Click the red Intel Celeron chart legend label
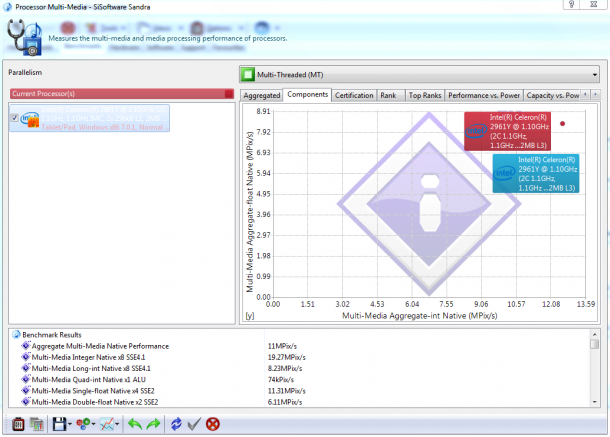610x437 pixels. tap(507, 131)
